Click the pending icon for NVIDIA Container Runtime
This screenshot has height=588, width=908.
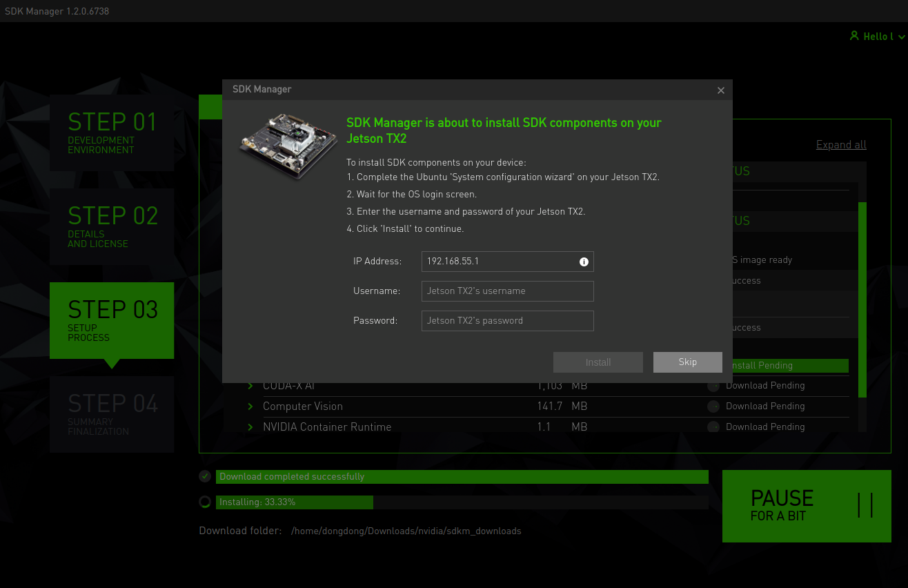713,427
